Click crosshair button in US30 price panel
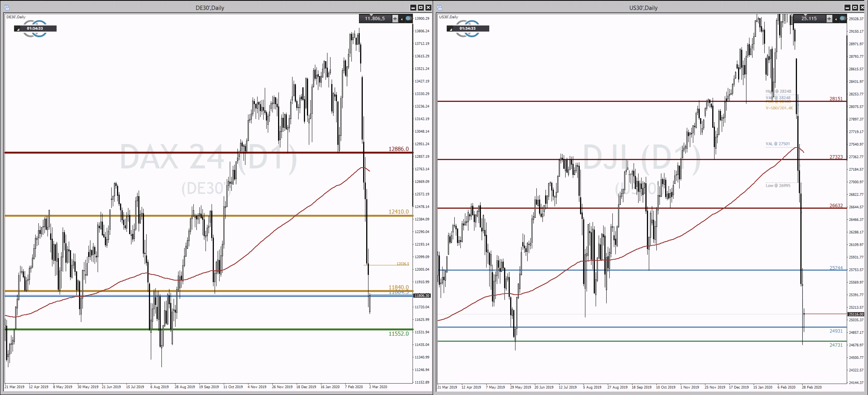This screenshot has width=868, height=395. click(829, 19)
